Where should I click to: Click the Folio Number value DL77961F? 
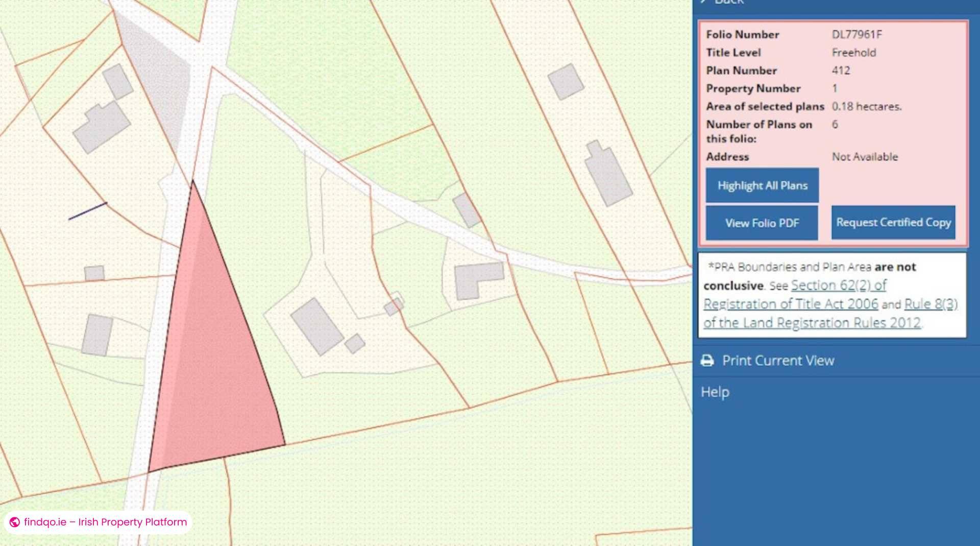tap(857, 34)
